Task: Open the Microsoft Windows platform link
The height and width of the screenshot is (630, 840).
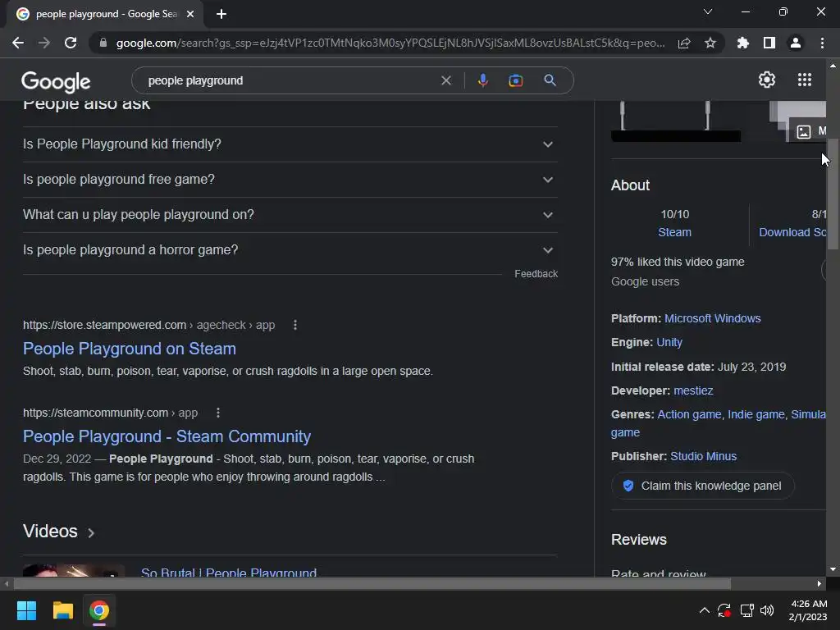Action: (712, 319)
